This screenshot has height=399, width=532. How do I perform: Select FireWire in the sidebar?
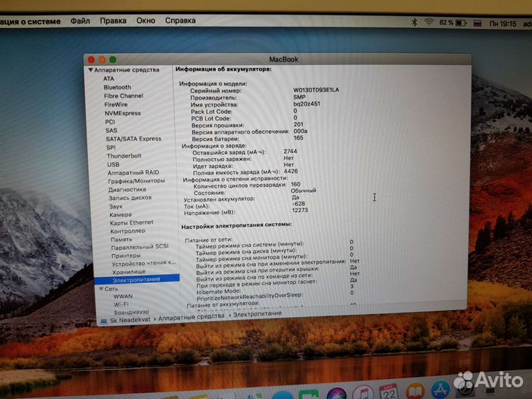click(116, 104)
